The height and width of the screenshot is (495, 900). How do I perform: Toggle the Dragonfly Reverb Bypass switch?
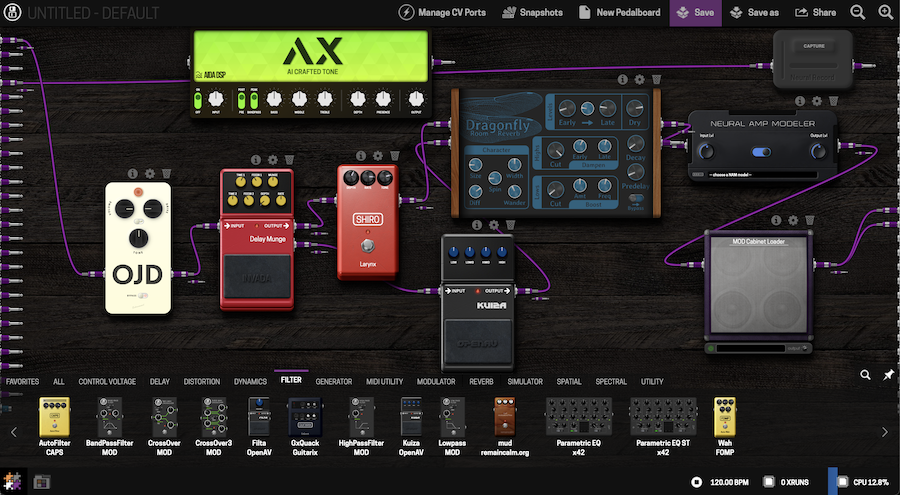(x=635, y=199)
